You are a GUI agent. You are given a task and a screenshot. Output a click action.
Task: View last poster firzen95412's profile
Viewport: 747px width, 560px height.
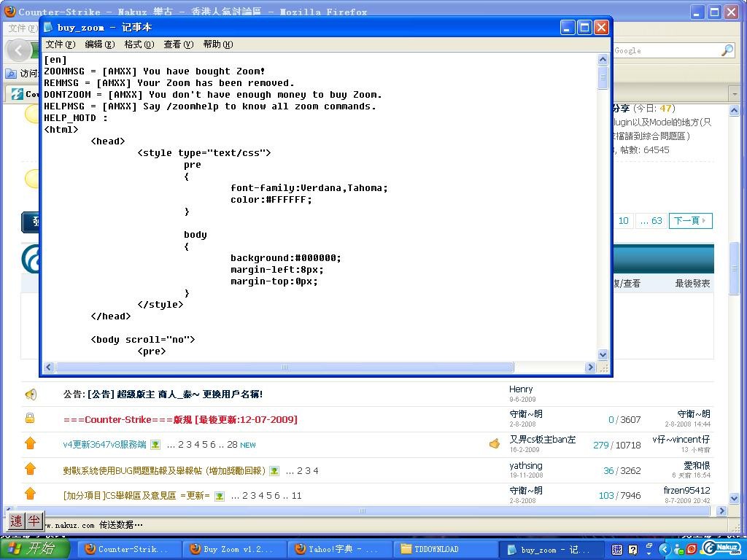pos(686,490)
